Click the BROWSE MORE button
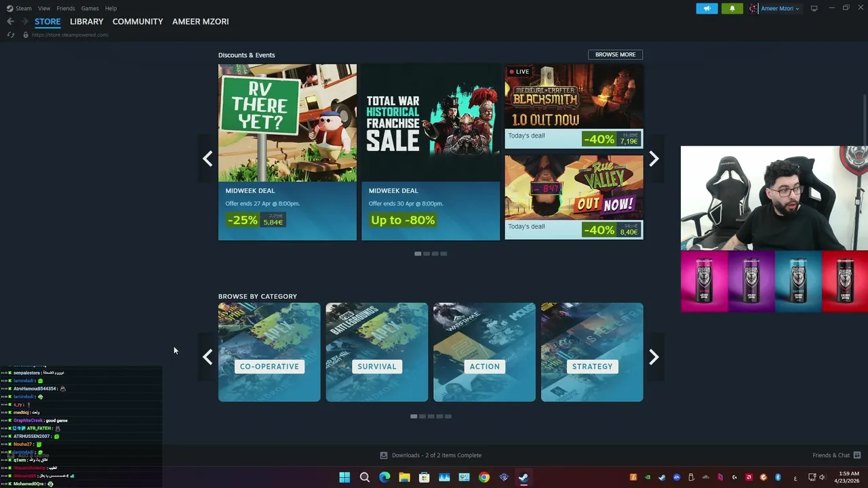This screenshot has height=488, width=868. [615, 54]
